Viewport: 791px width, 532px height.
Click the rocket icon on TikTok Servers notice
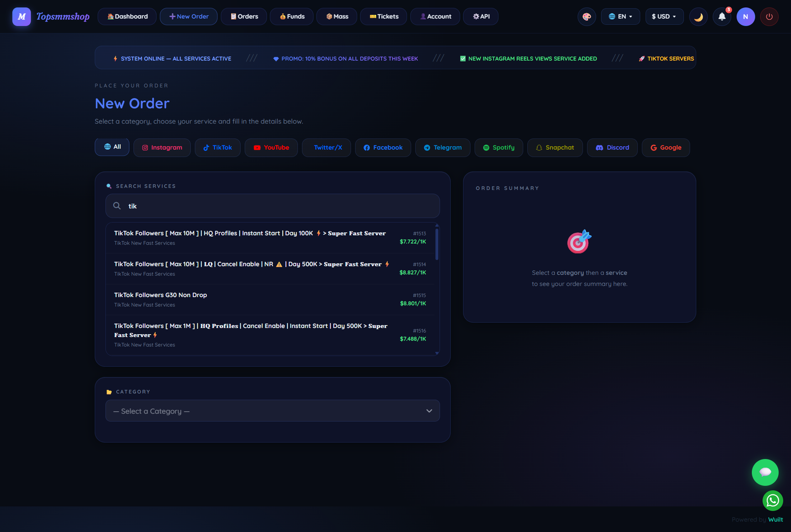[642, 58]
